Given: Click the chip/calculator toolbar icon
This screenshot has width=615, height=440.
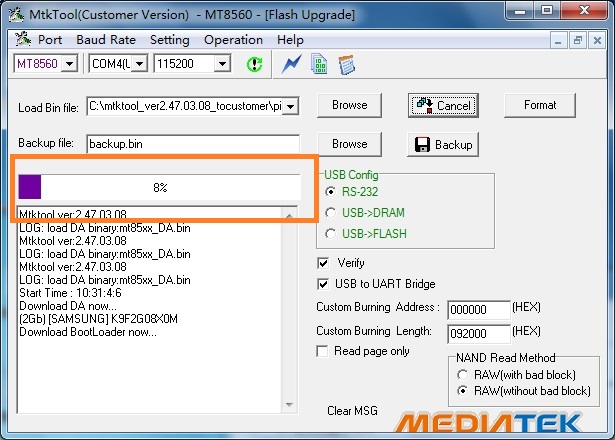Looking at the screenshot, I should tap(320, 64).
